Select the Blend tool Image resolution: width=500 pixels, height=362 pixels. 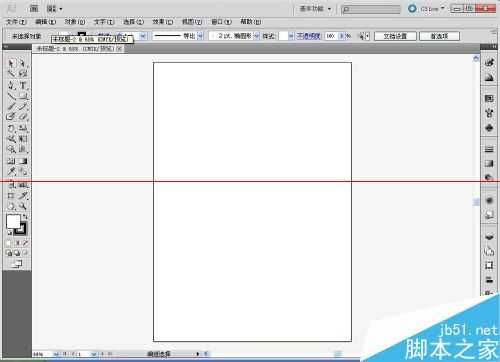23,172
